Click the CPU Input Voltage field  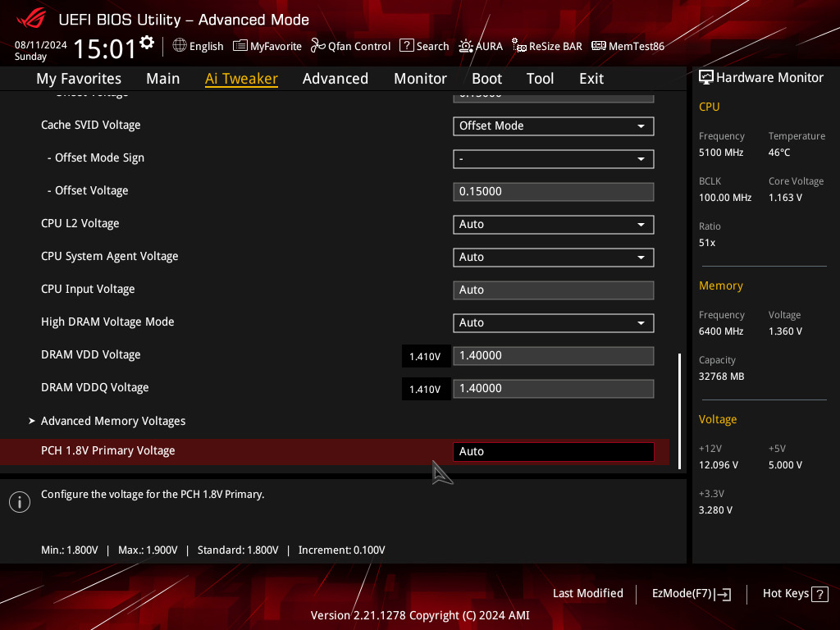click(554, 290)
